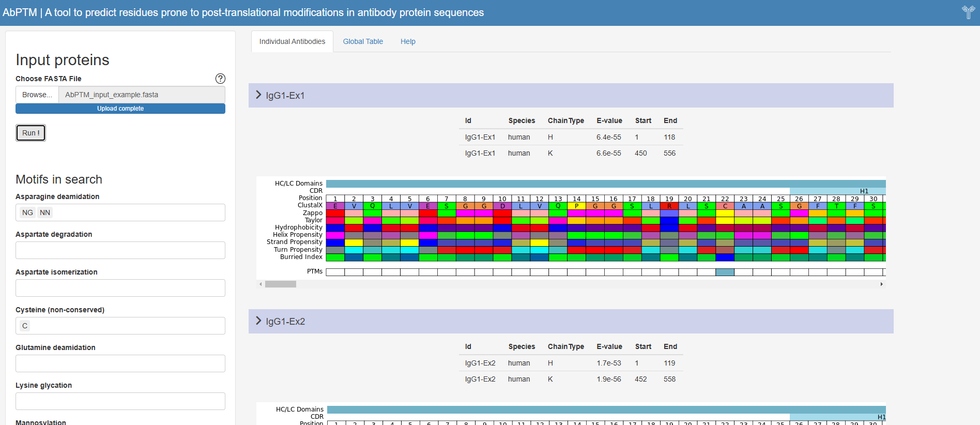Click the Glutamine deamidation input box
The image size is (980, 425).
120,363
